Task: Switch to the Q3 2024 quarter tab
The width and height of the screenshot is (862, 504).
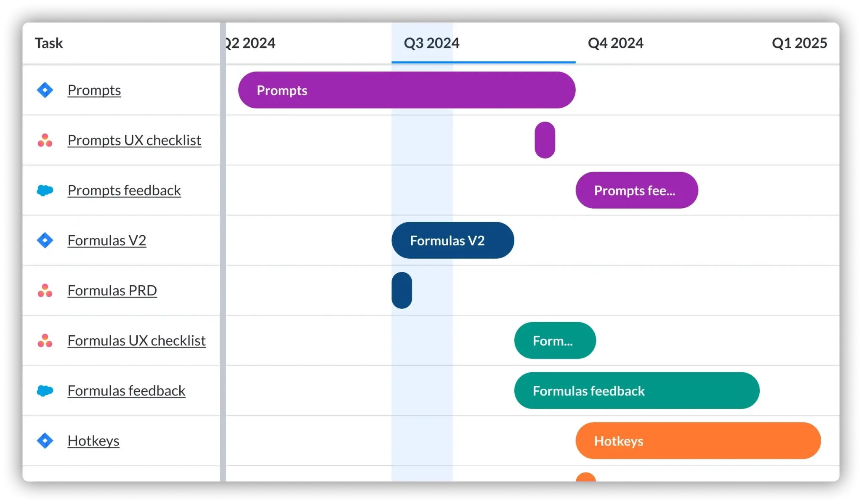Action: 431,42
